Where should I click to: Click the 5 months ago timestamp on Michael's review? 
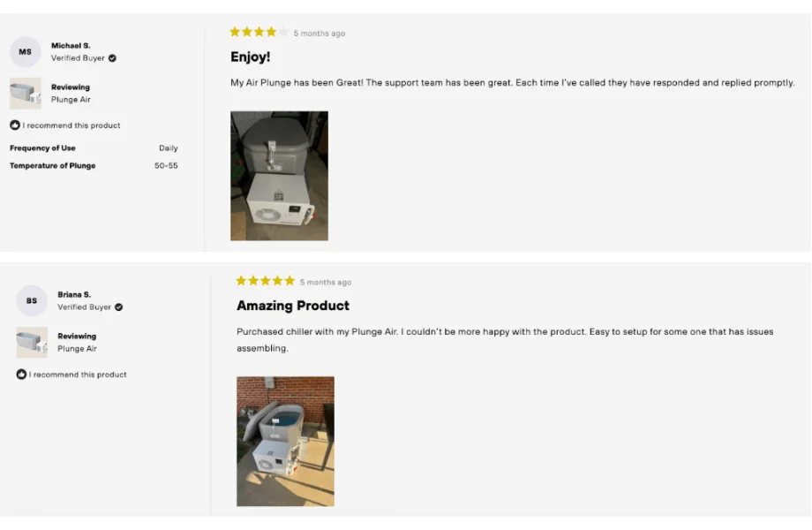click(x=318, y=32)
